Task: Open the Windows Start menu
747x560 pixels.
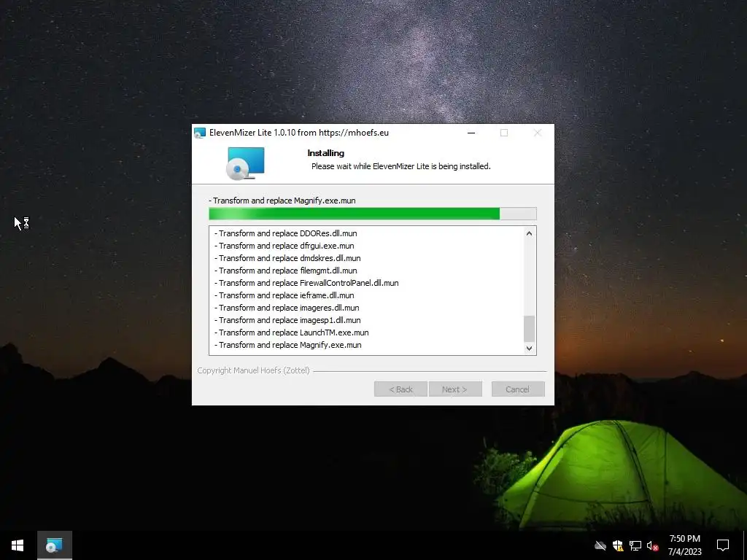Action: point(18,545)
